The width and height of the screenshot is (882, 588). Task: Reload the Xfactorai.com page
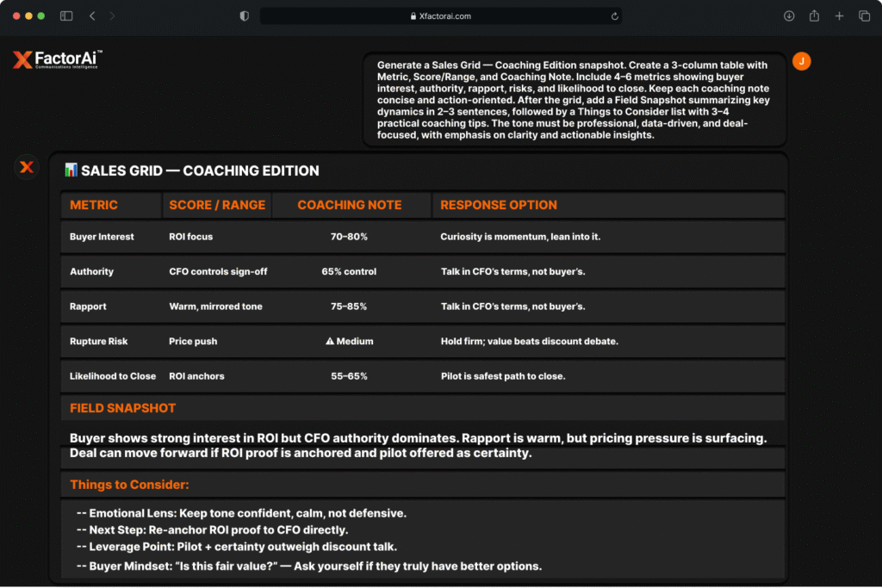(614, 16)
